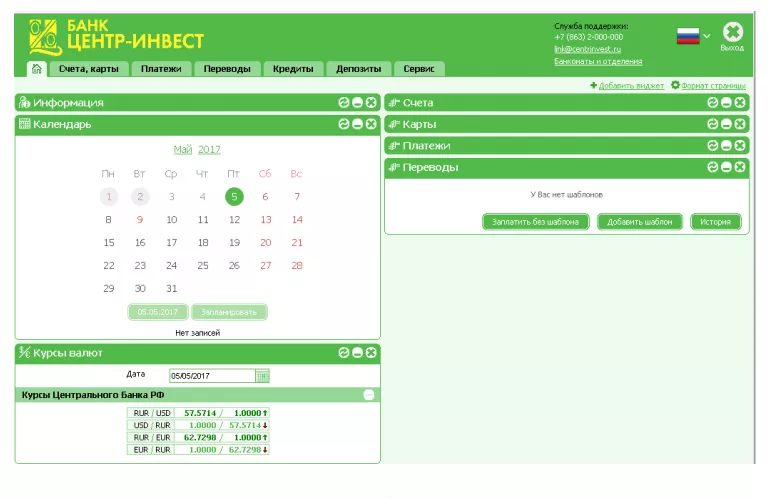Select day 19 in the calendar

234,242
